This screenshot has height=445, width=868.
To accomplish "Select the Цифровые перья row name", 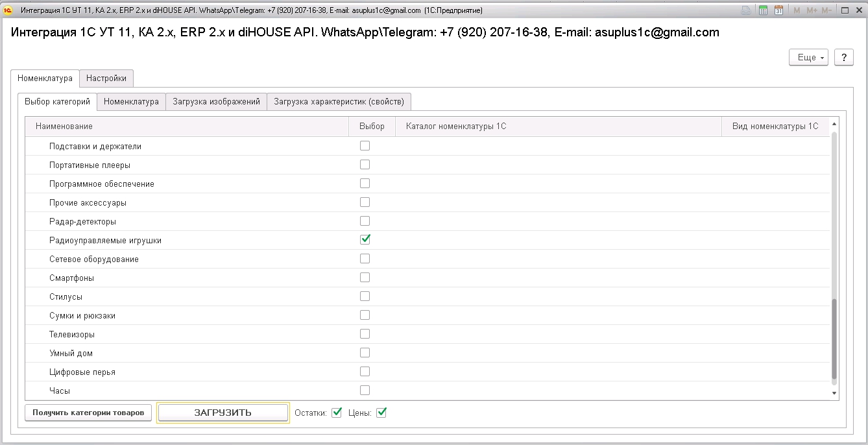I will [82, 372].
